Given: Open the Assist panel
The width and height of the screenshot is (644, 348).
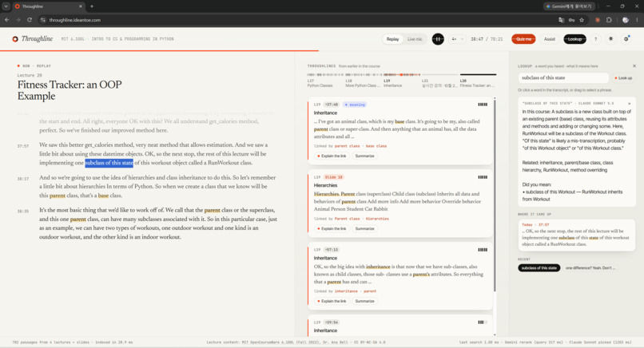Looking at the screenshot, I should tap(550, 39).
